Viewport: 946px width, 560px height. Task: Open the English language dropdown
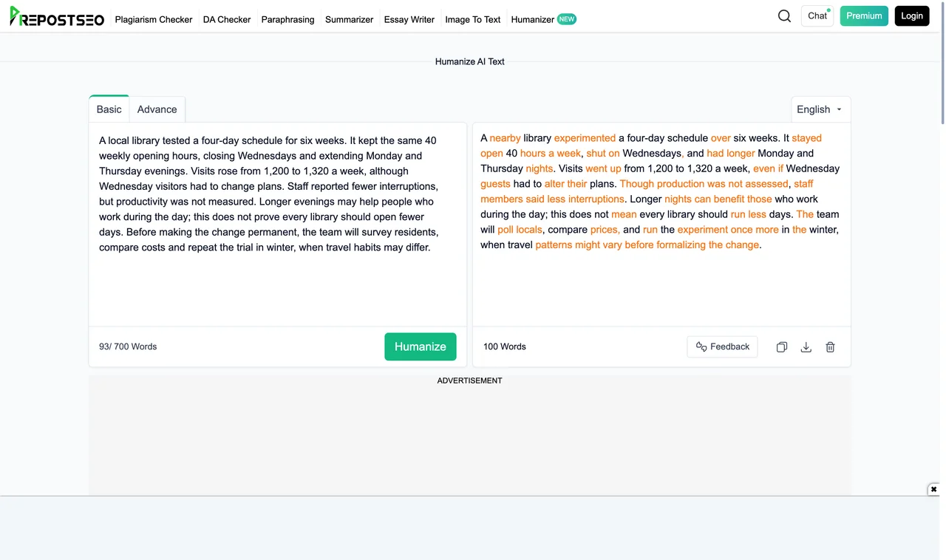(820, 109)
